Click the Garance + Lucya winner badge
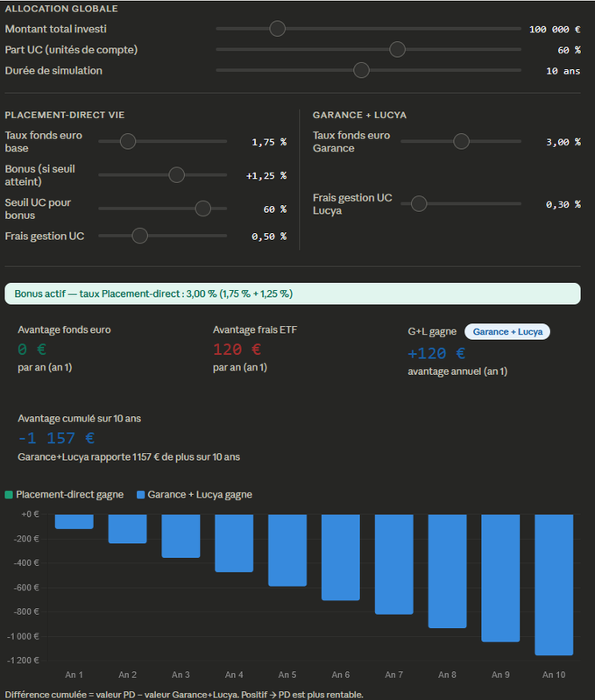Viewport: 595px width, 700px height. pos(507,332)
